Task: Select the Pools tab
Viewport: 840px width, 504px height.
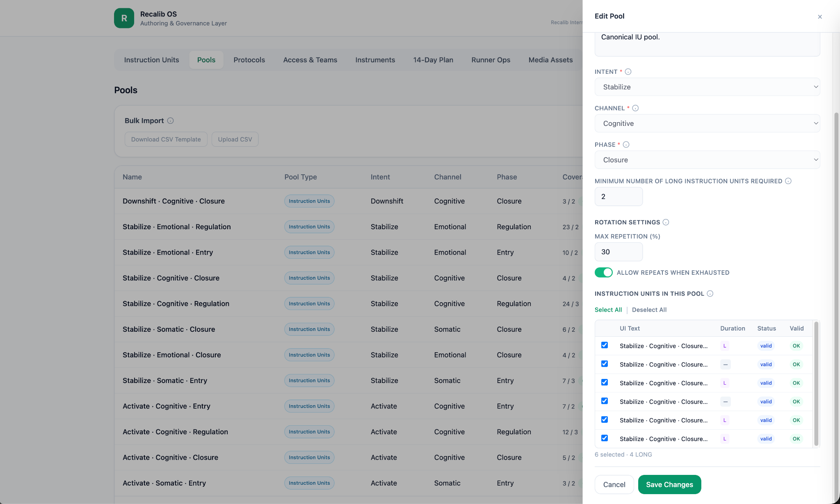Action: (206, 60)
